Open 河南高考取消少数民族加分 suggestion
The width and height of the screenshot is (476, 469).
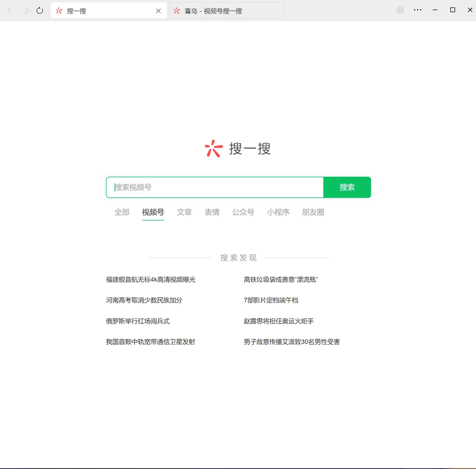point(144,300)
